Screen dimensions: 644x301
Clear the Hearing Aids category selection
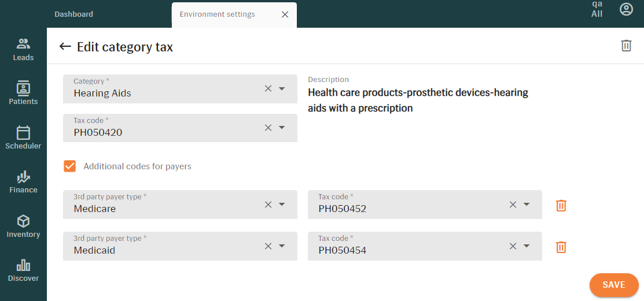[x=268, y=88]
